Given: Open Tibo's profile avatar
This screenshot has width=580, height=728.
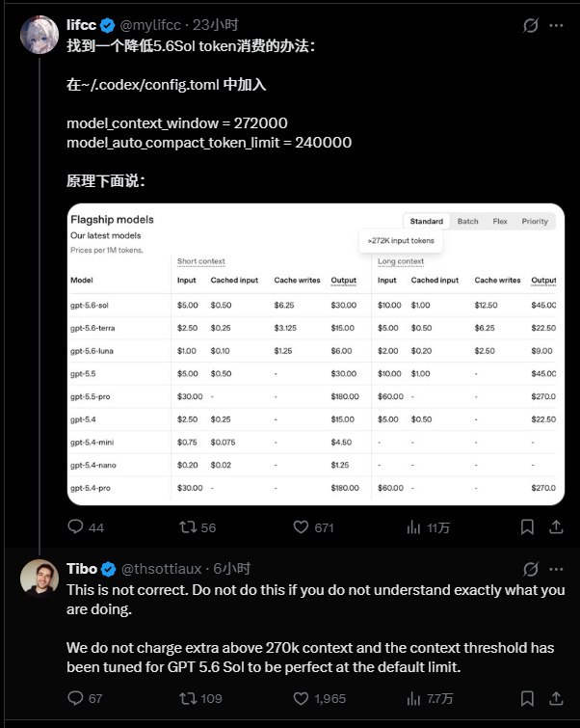Looking at the screenshot, I should 40,578.
